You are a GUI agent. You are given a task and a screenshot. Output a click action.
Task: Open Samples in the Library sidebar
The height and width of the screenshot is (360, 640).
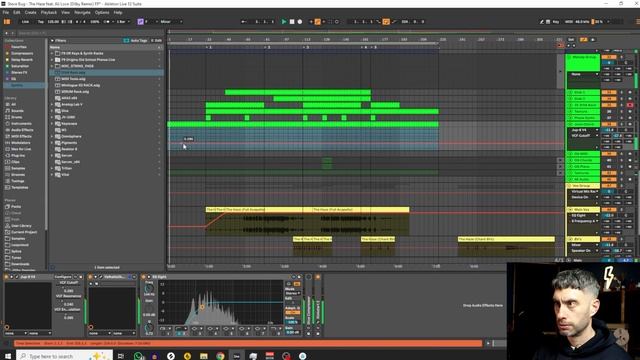[18, 168]
